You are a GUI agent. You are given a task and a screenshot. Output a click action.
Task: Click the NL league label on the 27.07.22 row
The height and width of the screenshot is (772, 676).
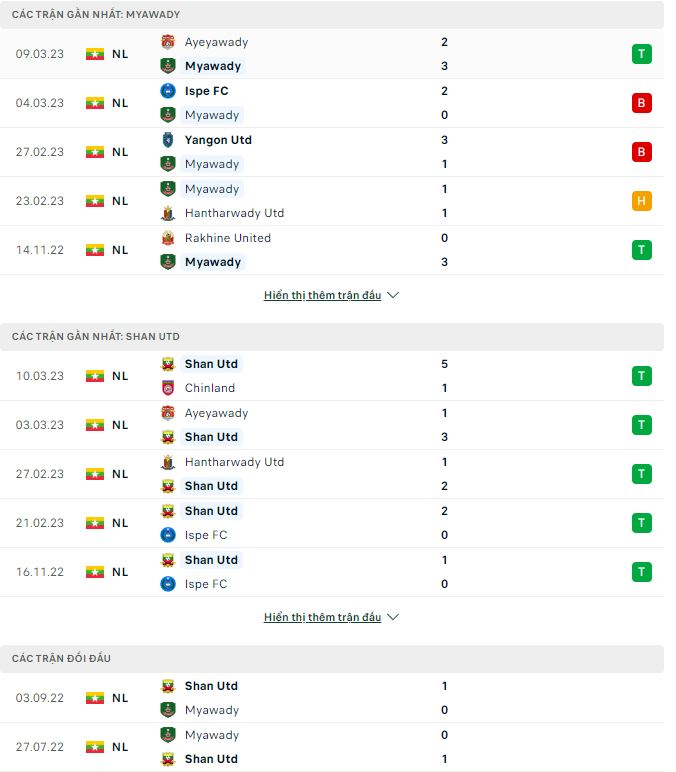[x=120, y=747]
